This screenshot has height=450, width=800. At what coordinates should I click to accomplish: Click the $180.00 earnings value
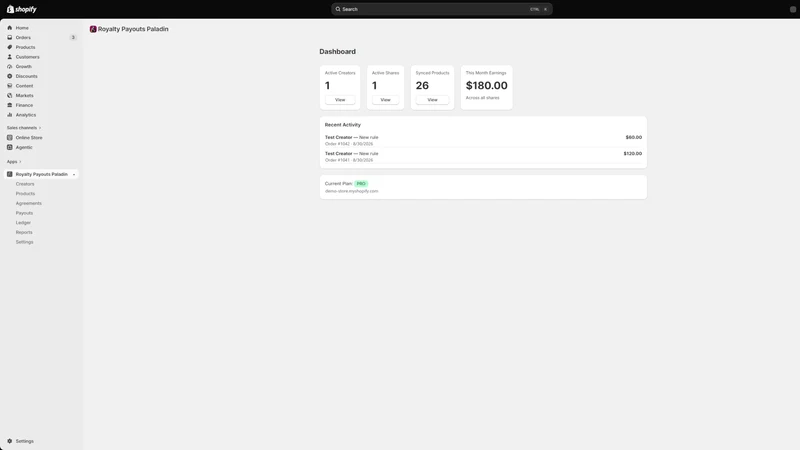(487, 86)
